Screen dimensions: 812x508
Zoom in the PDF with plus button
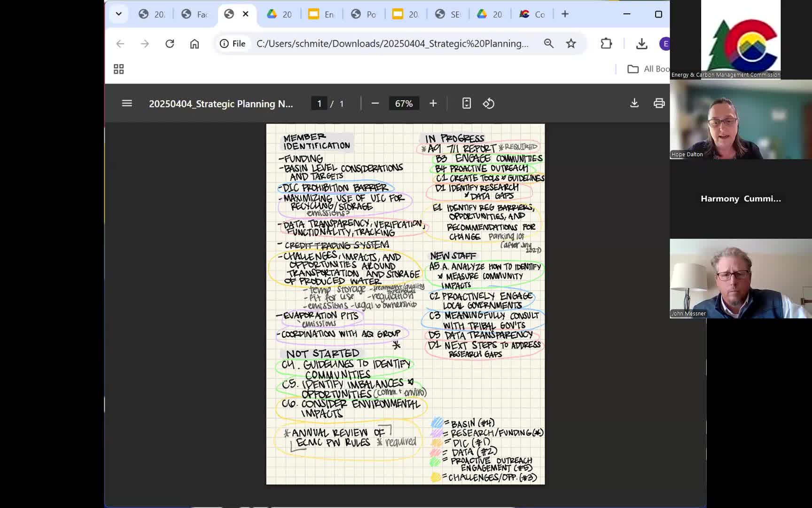point(433,103)
